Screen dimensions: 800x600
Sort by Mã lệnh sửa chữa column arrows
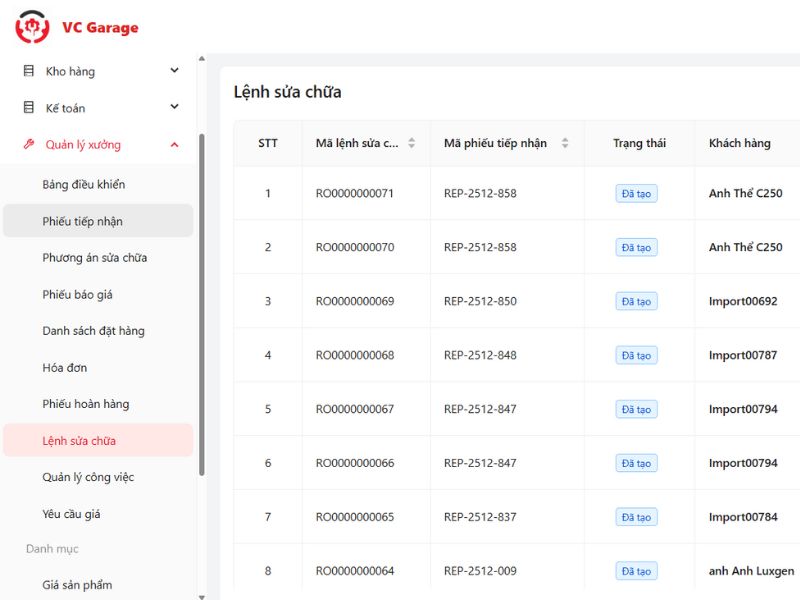(411, 143)
